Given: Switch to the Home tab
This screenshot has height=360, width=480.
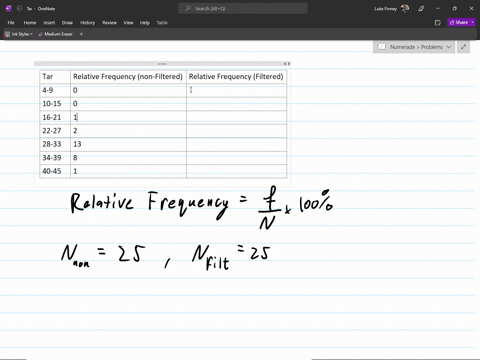Looking at the screenshot, I should 30,23.
